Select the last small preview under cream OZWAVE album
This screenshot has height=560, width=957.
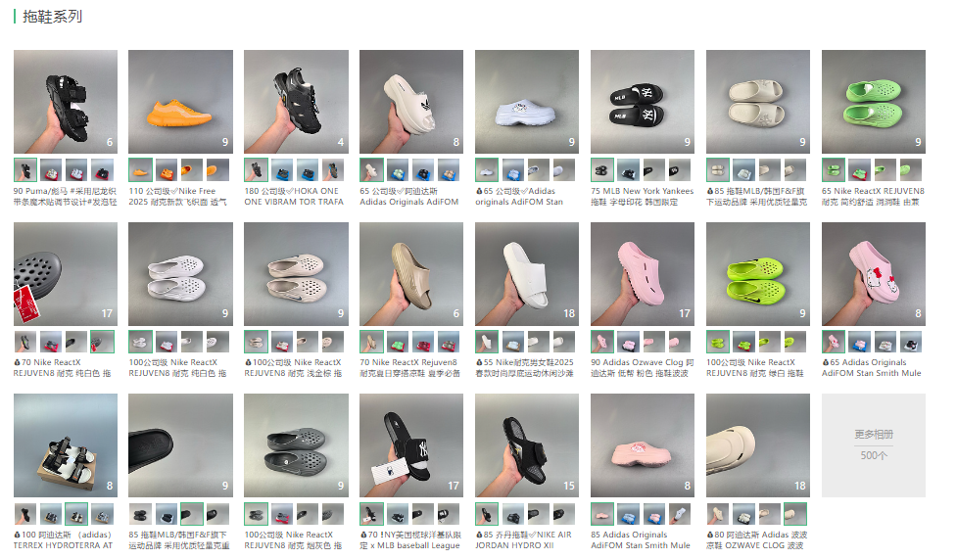(794, 514)
